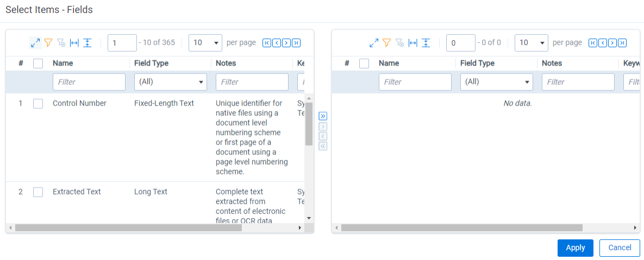644x260 pixels.
Task: Go to previous page in left panel
Action: point(277,43)
